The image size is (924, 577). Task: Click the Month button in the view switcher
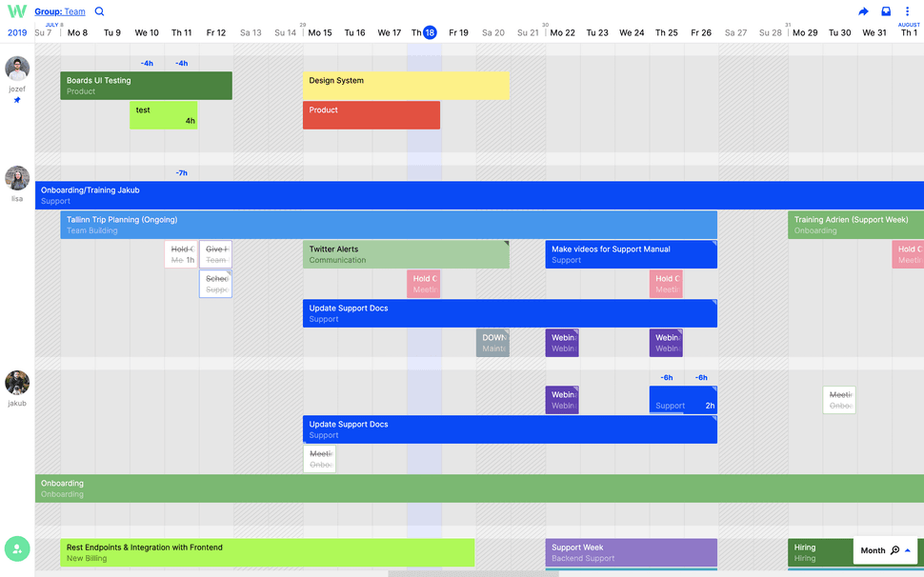coord(874,550)
